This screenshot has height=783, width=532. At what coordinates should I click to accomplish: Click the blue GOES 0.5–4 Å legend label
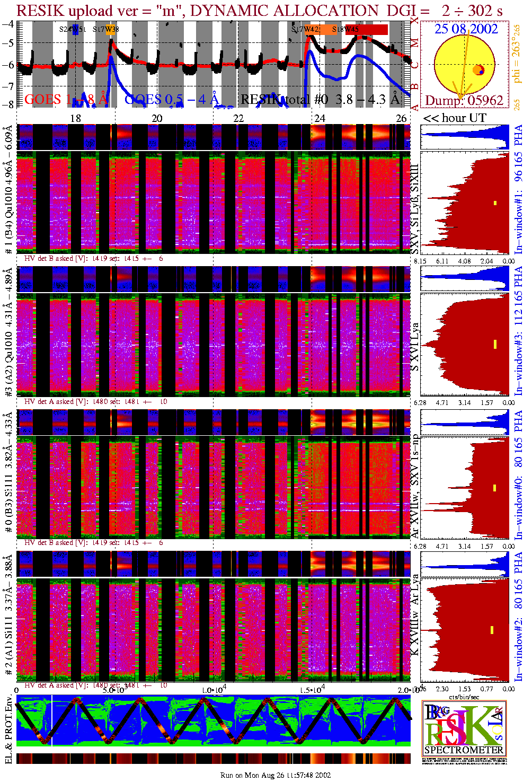point(171,99)
